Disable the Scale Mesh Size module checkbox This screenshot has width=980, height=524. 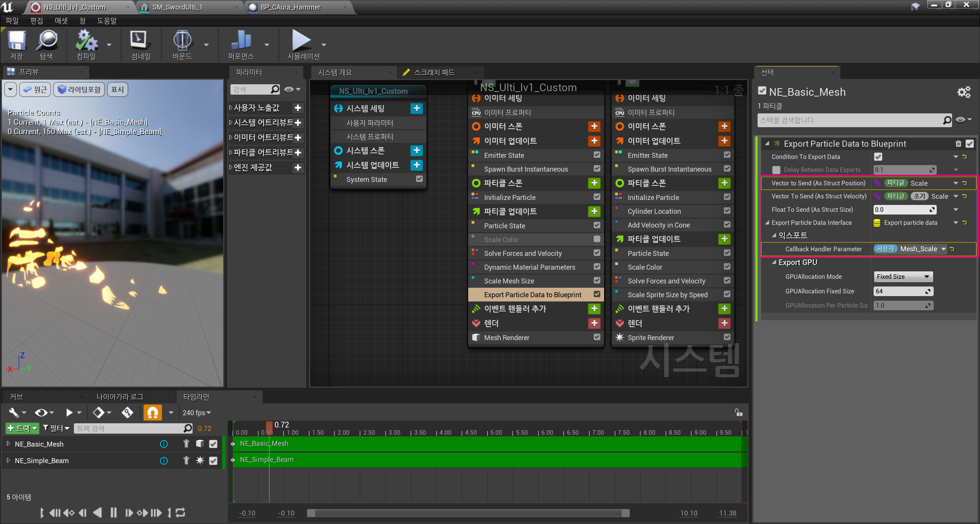click(x=597, y=281)
